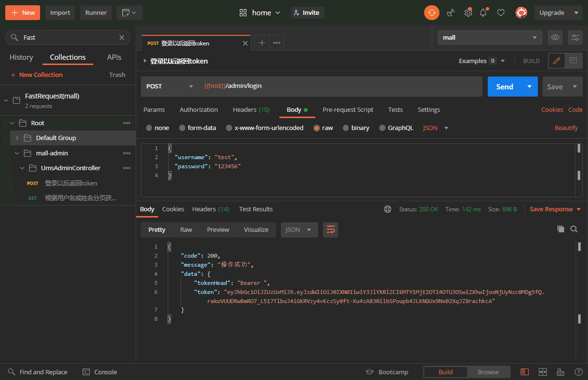Open the History sidebar tab

point(21,57)
